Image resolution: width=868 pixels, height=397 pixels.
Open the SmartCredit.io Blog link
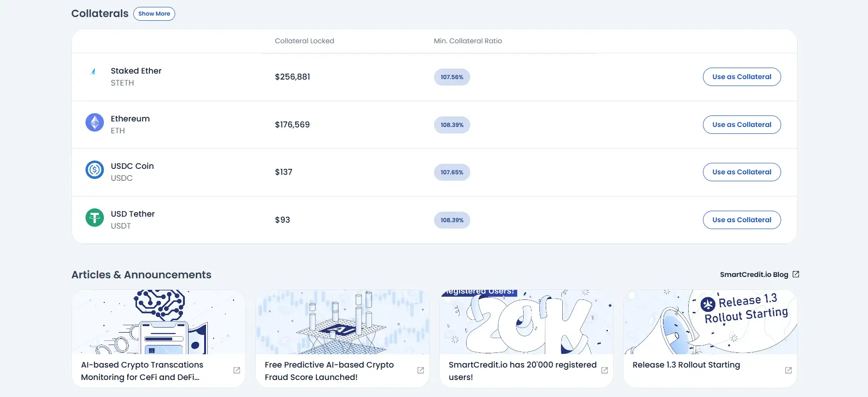click(x=754, y=275)
